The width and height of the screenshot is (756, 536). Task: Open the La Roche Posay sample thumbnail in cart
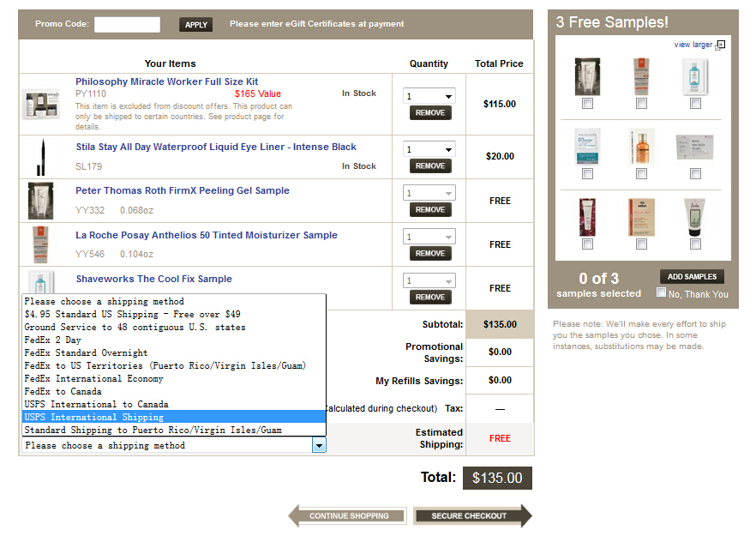[x=40, y=244]
